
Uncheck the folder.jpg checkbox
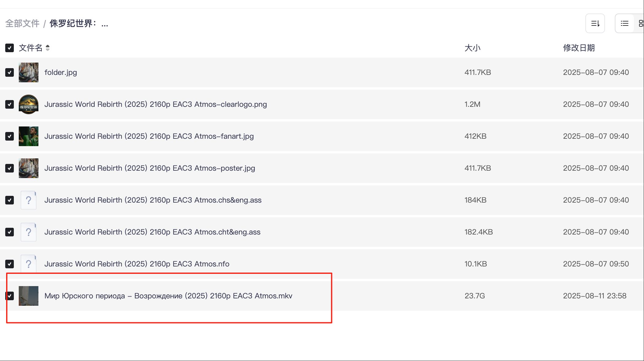pos(10,72)
